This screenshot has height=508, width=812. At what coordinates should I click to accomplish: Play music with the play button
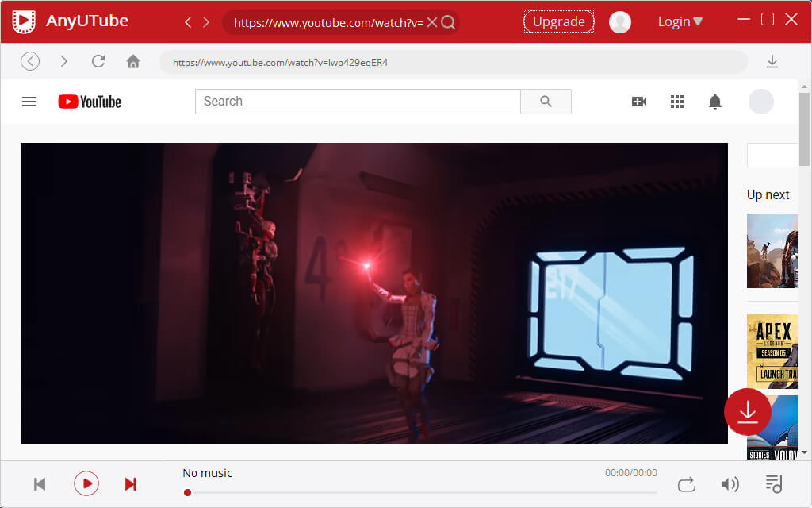pyautogui.click(x=86, y=483)
